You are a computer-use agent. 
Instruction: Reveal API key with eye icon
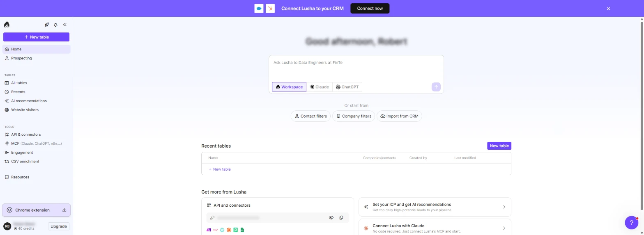pyautogui.click(x=331, y=218)
